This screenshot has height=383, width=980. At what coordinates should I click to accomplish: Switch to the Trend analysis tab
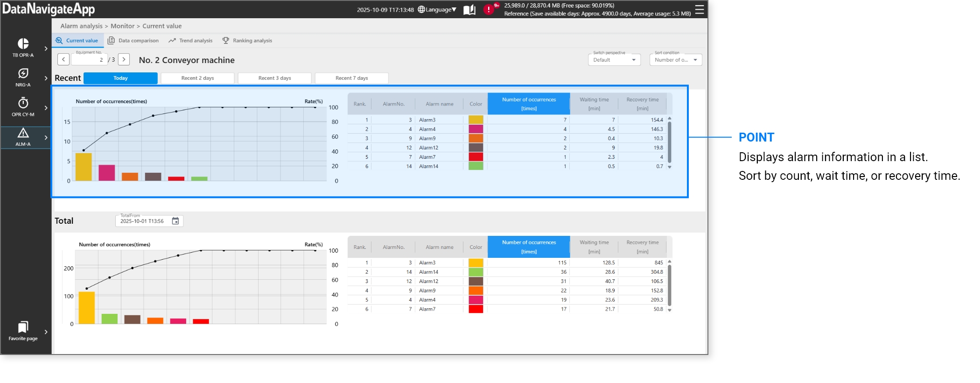(190, 41)
